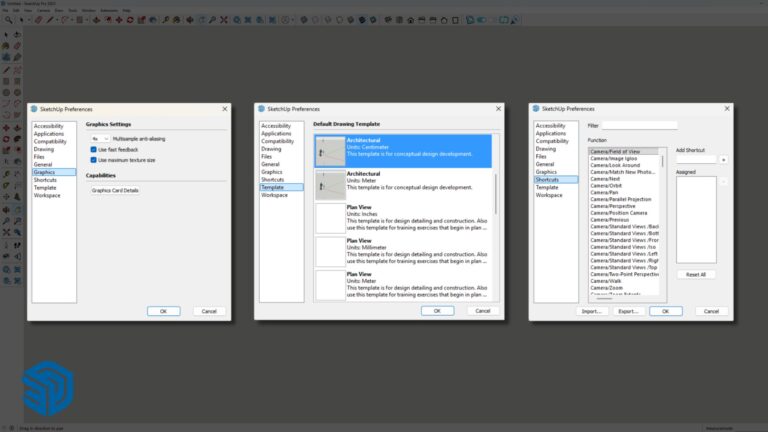
Task: Select the Zoom tool in left toolset
Action: pyautogui.click(x=6, y=221)
